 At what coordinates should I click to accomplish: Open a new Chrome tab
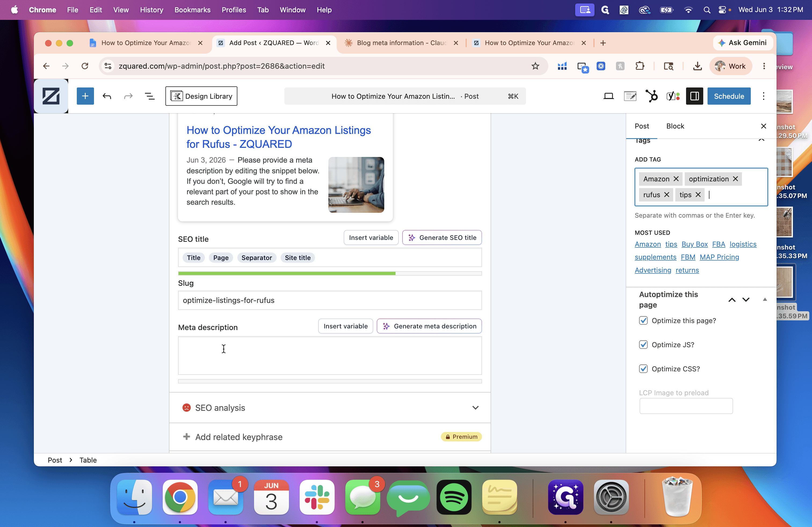(x=603, y=43)
